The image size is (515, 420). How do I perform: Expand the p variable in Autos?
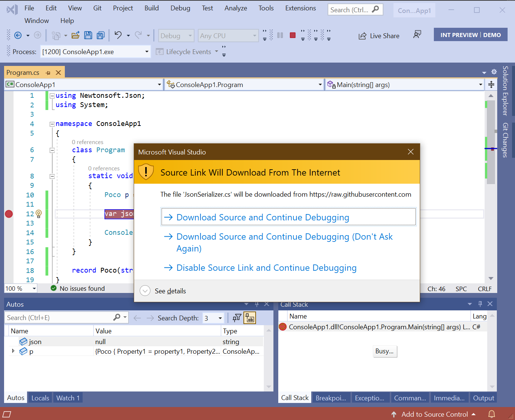(13, 351)
